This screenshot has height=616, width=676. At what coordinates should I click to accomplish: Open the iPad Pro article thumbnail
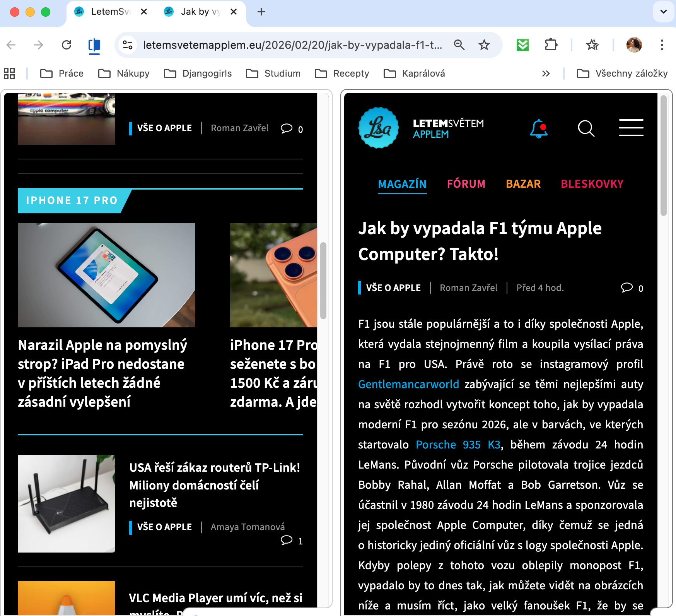106,275
